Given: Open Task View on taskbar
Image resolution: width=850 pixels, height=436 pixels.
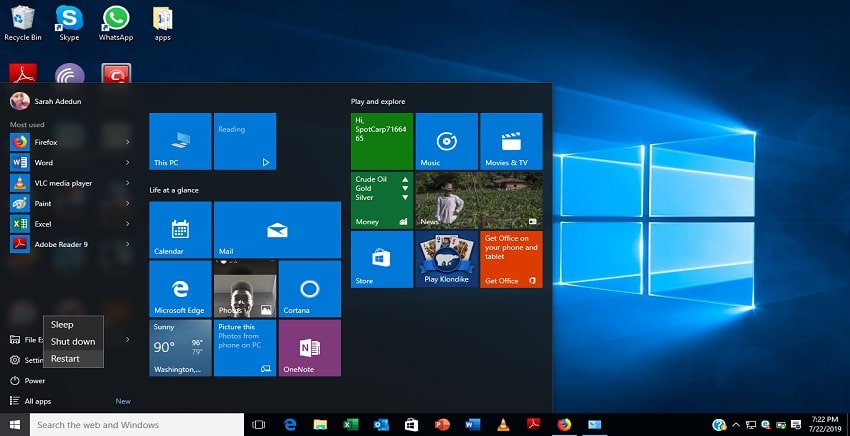Looking at the screenshot, I should [259, 425].
